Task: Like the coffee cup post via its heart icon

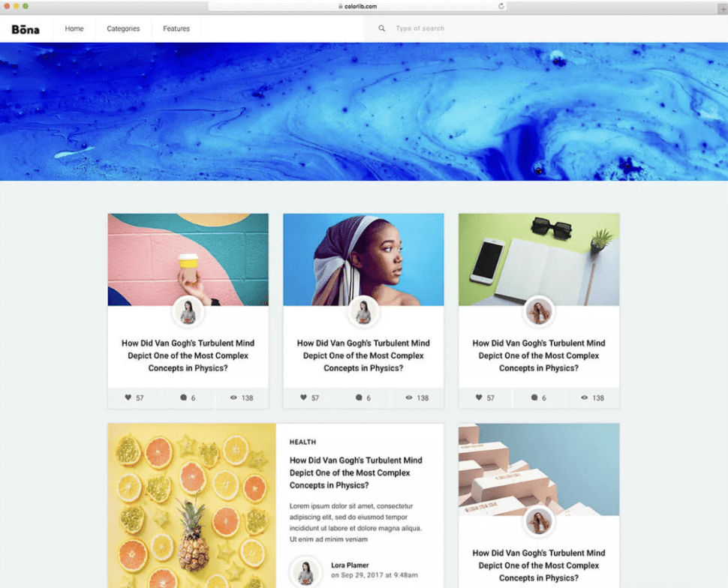Action: (128, 397)
